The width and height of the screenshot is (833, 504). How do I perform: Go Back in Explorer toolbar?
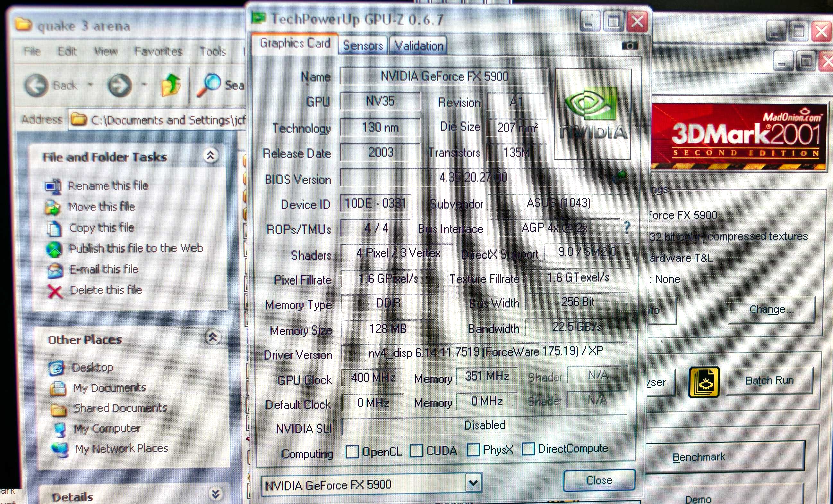[x=36, y=86]
